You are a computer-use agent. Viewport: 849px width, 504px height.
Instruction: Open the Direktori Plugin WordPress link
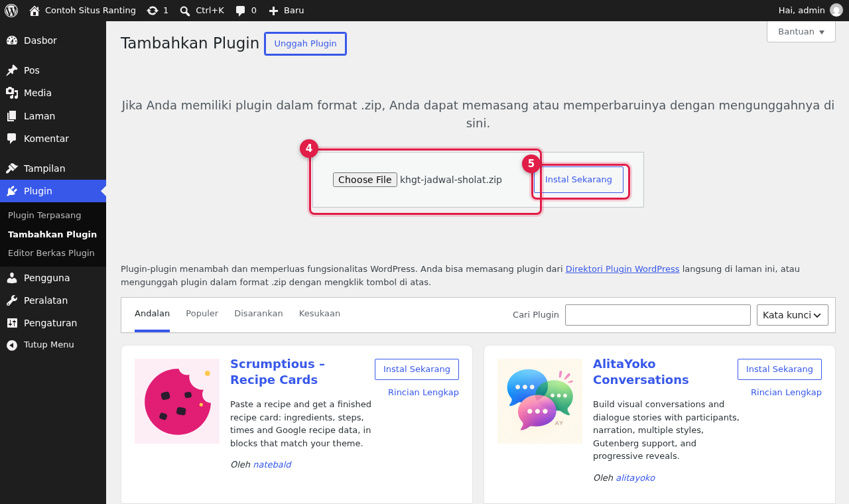622,269
